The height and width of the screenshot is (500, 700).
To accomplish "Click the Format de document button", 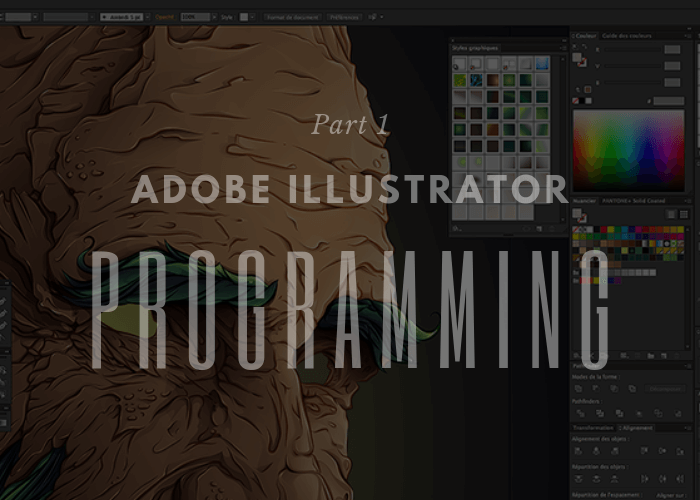I will (292, 17).
